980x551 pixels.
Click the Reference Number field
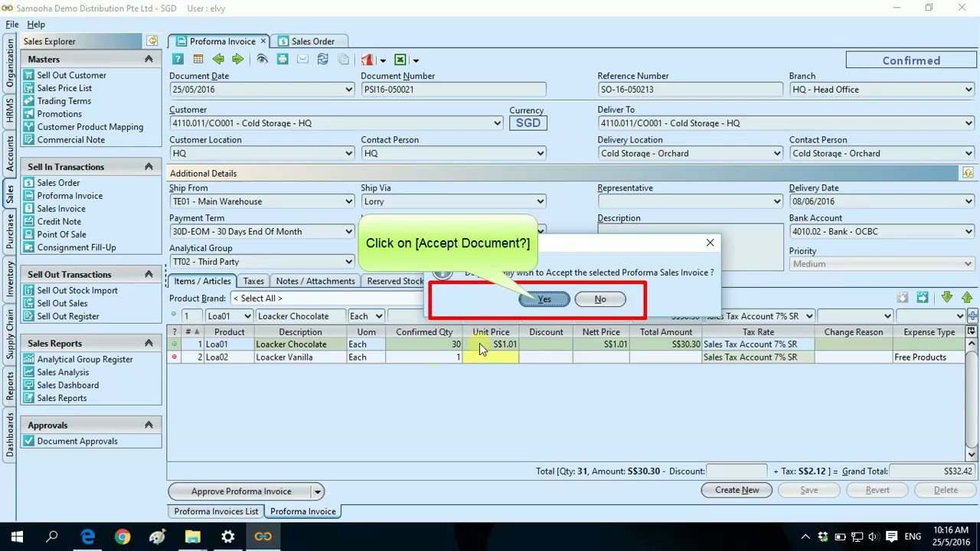point(690,90)
